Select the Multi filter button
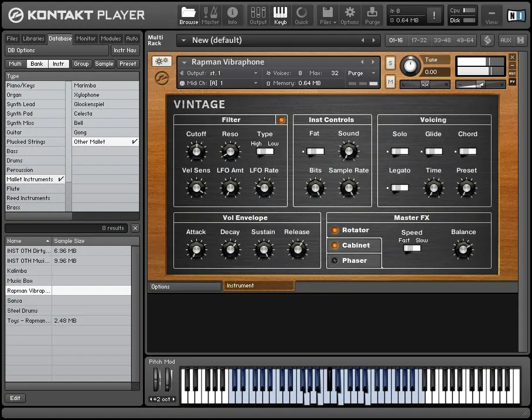532x420 pixels. coord(15,63)
